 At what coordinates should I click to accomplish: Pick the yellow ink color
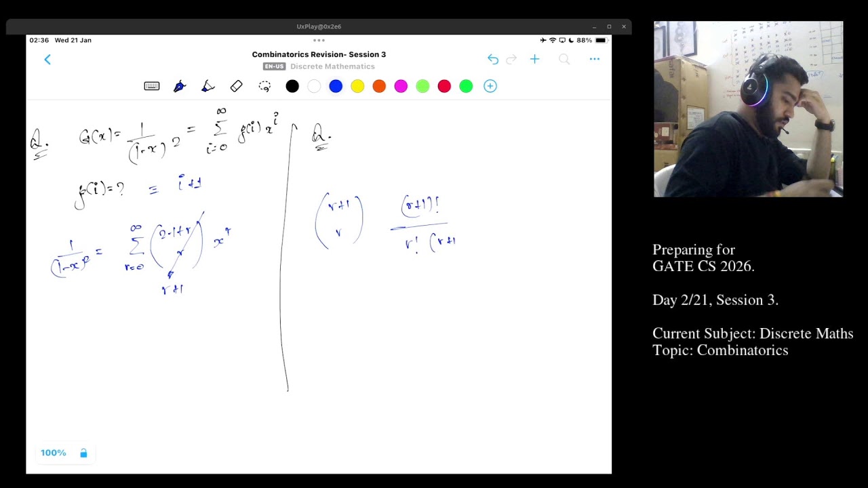click(x=357, y=86)
